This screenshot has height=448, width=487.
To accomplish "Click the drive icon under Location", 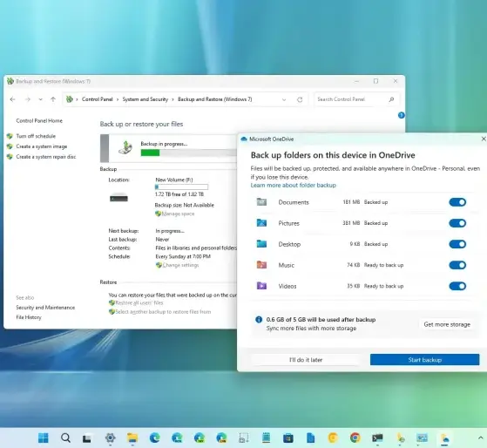I will tap(118, 198).
